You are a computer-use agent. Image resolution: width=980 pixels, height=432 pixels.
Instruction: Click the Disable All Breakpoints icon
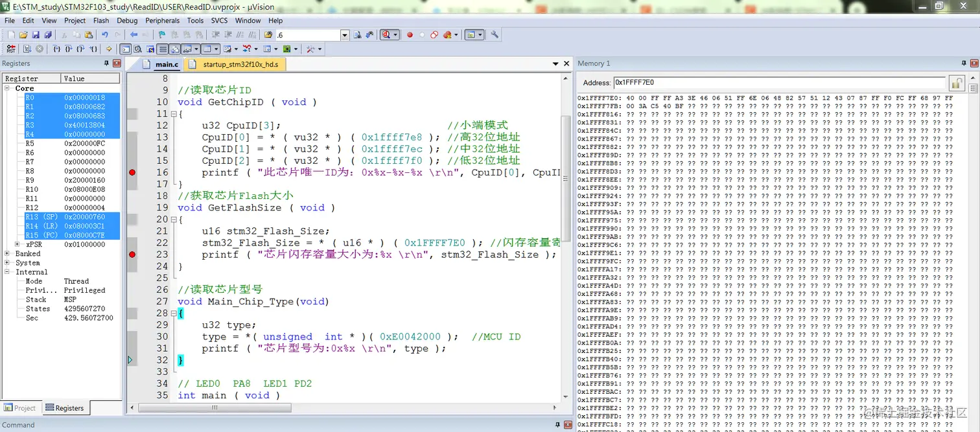tap(434, 35)
